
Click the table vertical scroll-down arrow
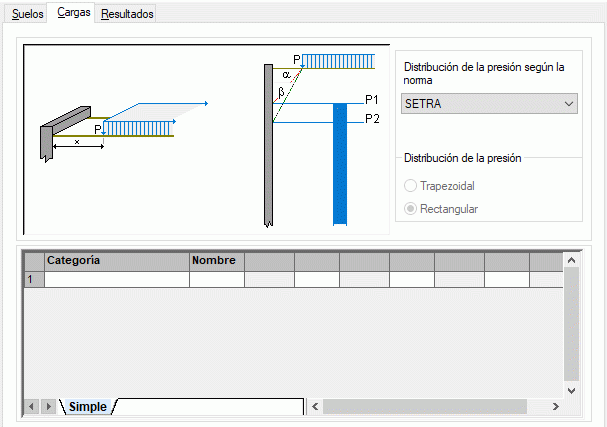[571, 391]
